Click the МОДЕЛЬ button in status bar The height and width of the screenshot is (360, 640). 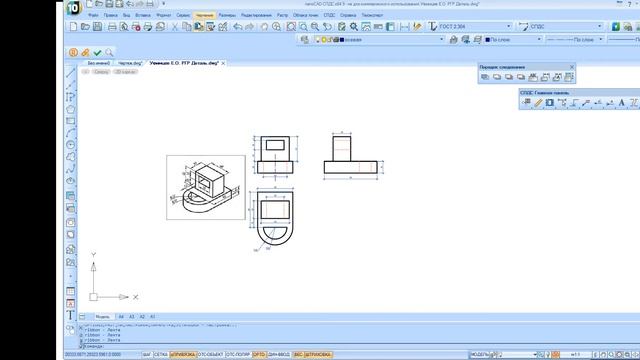coord(480,355)
